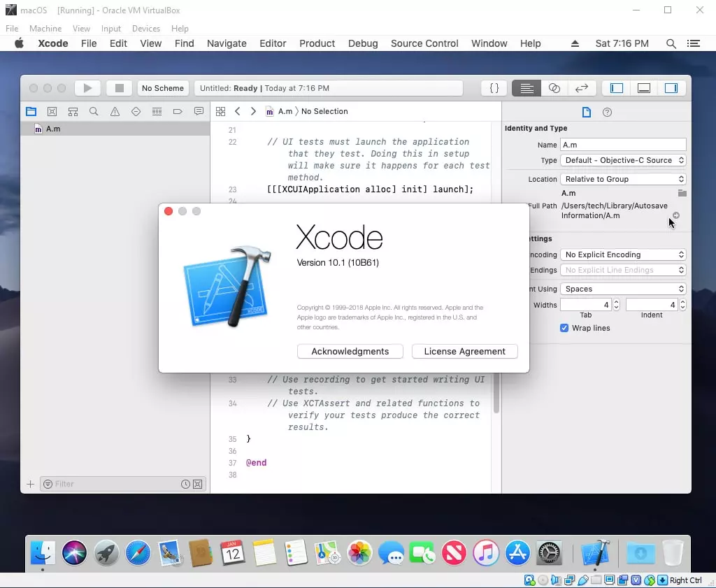716x588 pixels.
Task: Open App Store from the Dock
Action: pos(517,552)
